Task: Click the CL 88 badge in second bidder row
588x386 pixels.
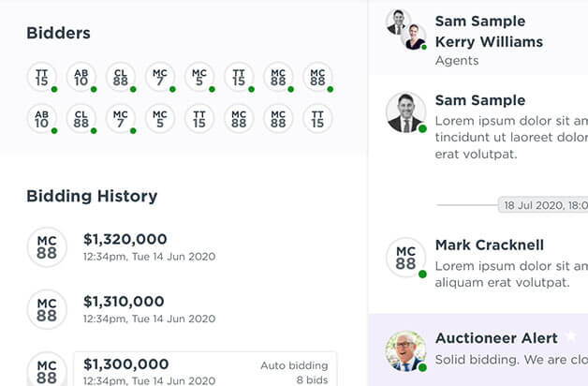Action: (x=81, y=119)
